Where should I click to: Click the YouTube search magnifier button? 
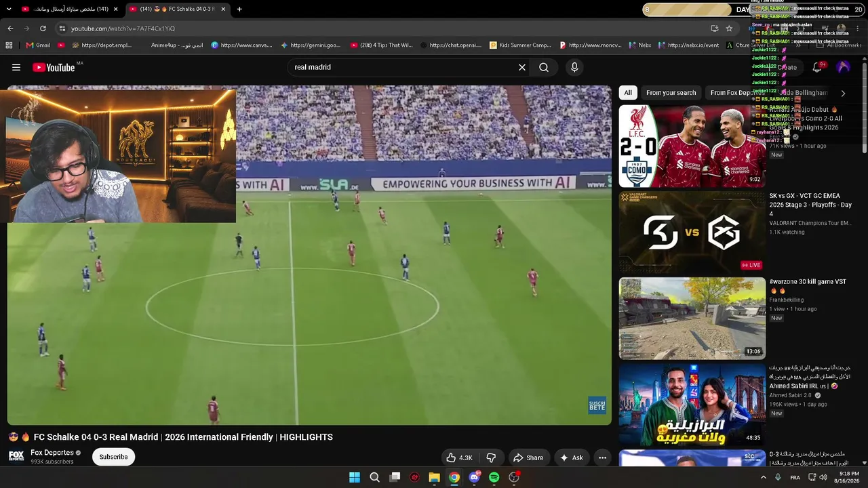pos(544,67)
